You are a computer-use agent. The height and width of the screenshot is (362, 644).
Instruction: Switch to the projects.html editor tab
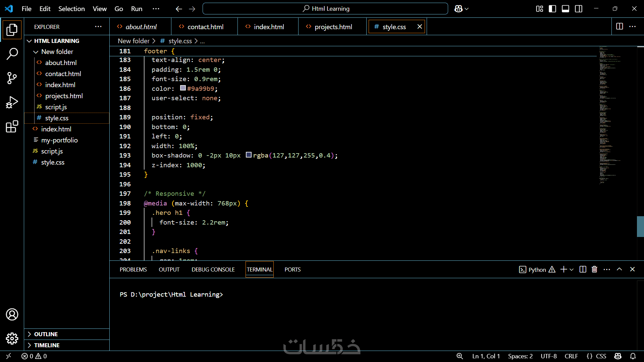pos(333,27)
